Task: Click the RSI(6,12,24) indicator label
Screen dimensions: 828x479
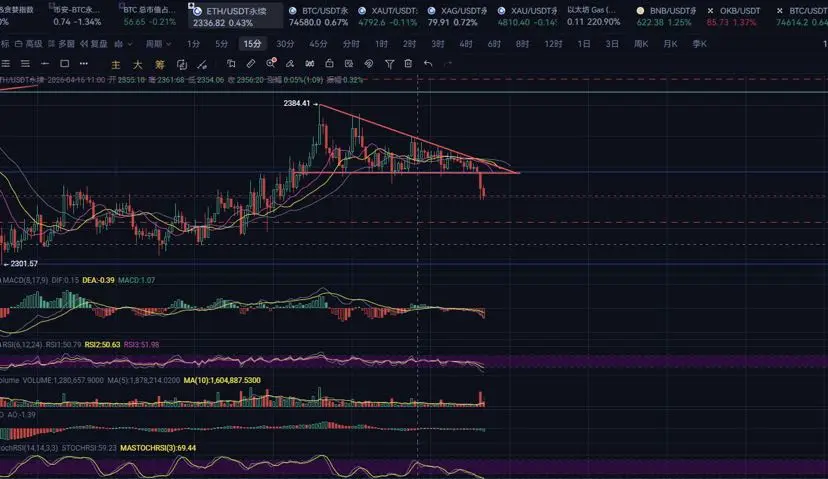Action: [x=22, y=344]
